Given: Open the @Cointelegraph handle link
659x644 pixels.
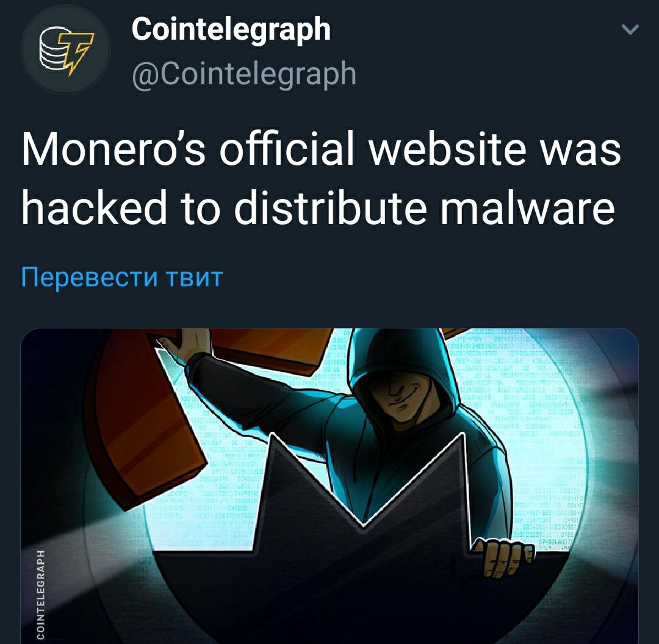Looking at the screenshot, I should click(x=244, y=74).
